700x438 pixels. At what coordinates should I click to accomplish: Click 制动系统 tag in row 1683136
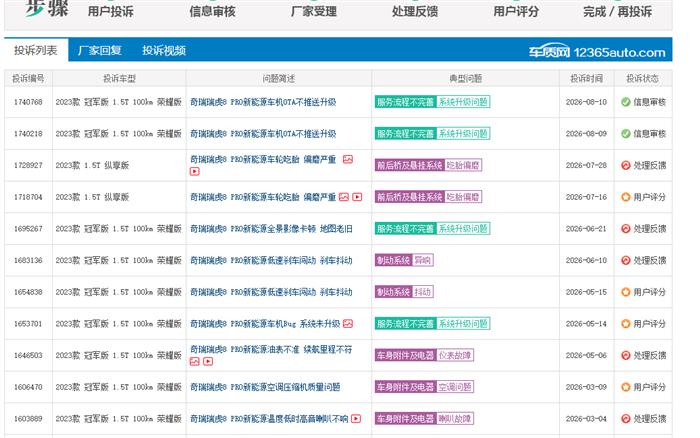coord(393,260)
